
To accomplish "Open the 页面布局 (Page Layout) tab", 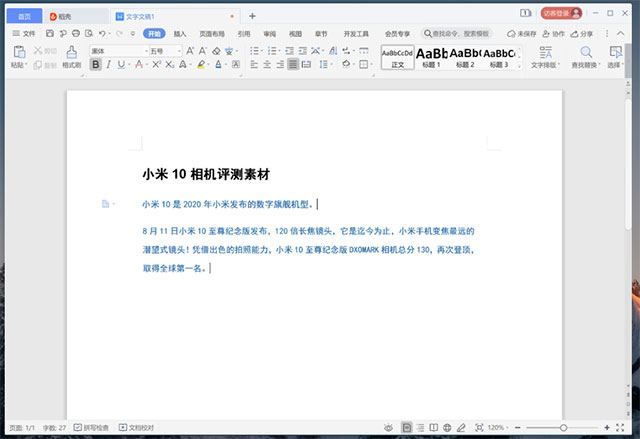I will tap(211, 33).
